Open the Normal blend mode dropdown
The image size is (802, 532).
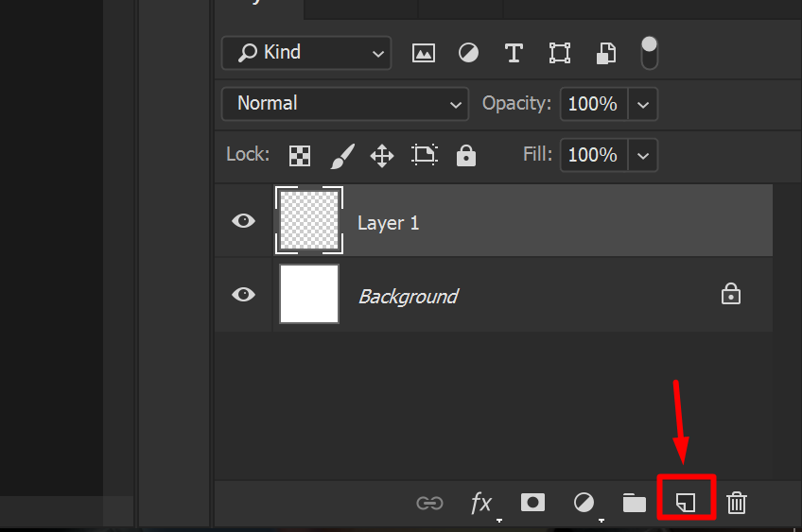pyautogui.click(x=344, y=104)
